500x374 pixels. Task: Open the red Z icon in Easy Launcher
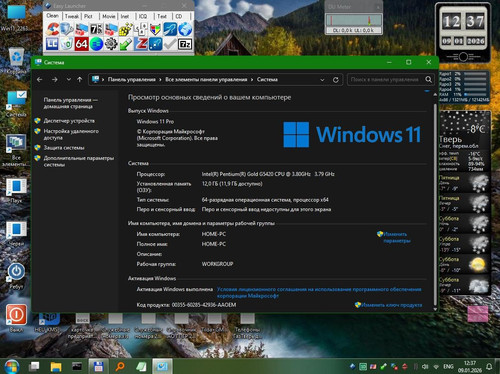[140, 44]
